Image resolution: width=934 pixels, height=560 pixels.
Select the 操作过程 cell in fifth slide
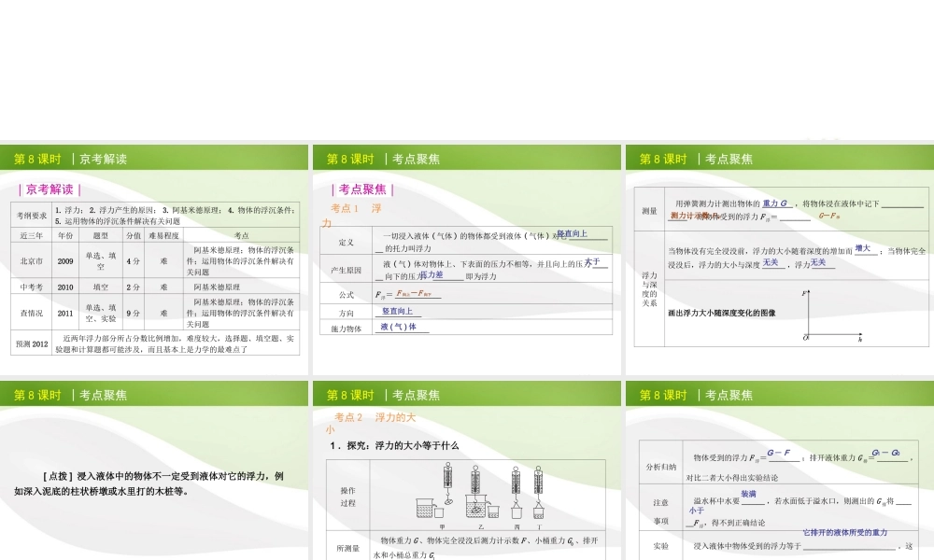347,497
